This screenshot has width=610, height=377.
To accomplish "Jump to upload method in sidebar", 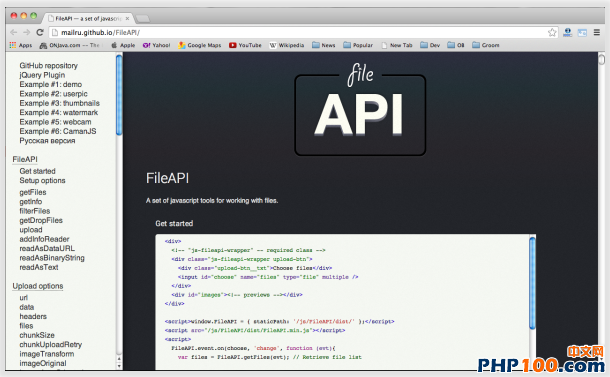I will coord(31,230).
